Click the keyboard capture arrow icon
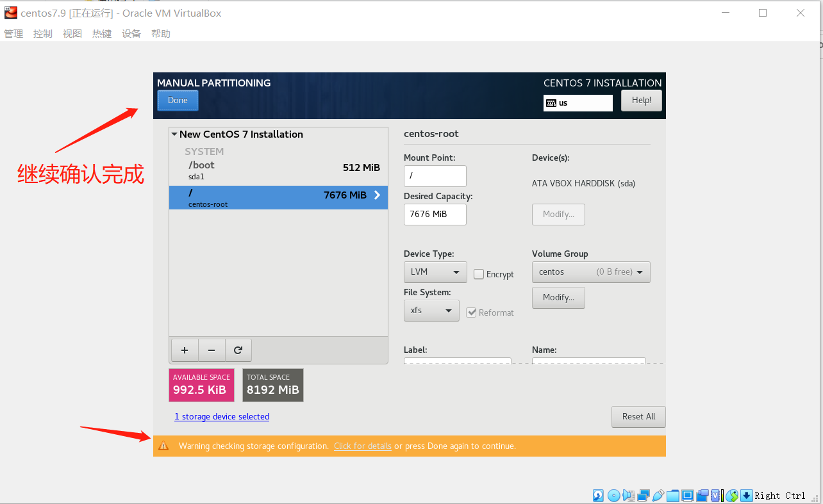 tap(746, 496)
